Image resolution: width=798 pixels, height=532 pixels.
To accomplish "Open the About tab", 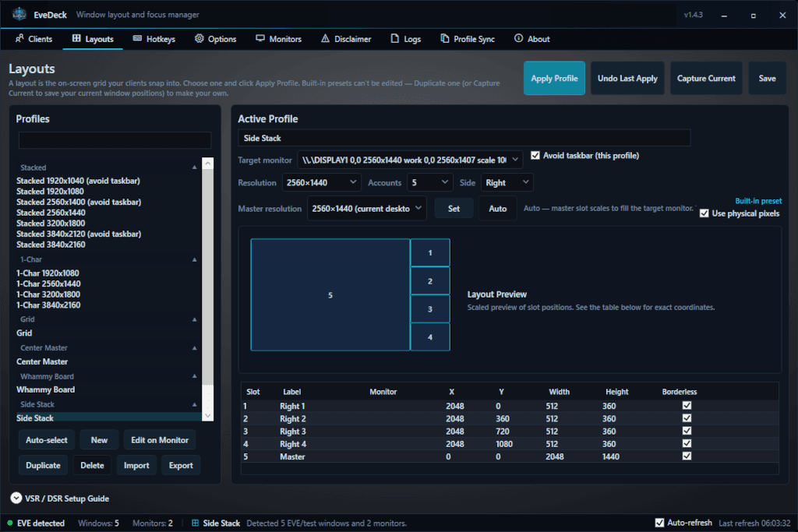I will click(x=531, y=39).
